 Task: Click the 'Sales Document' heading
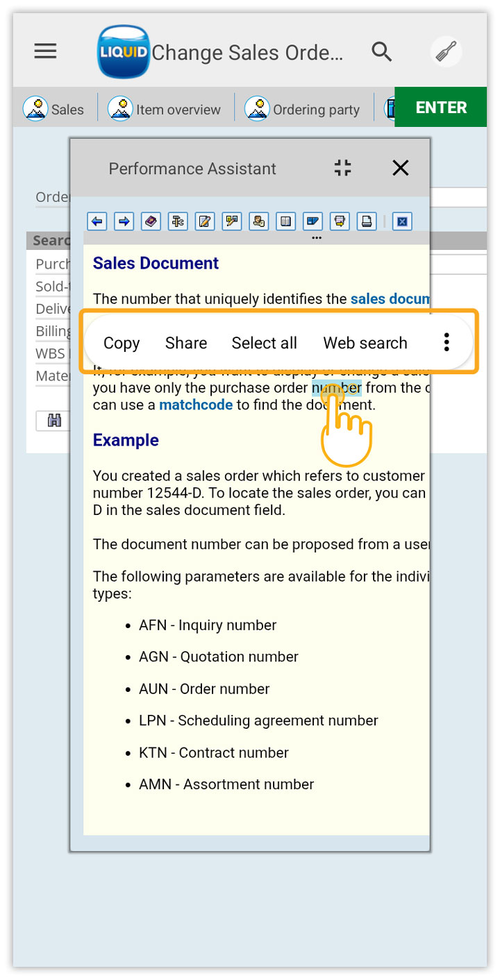click(x=156, y=264)
